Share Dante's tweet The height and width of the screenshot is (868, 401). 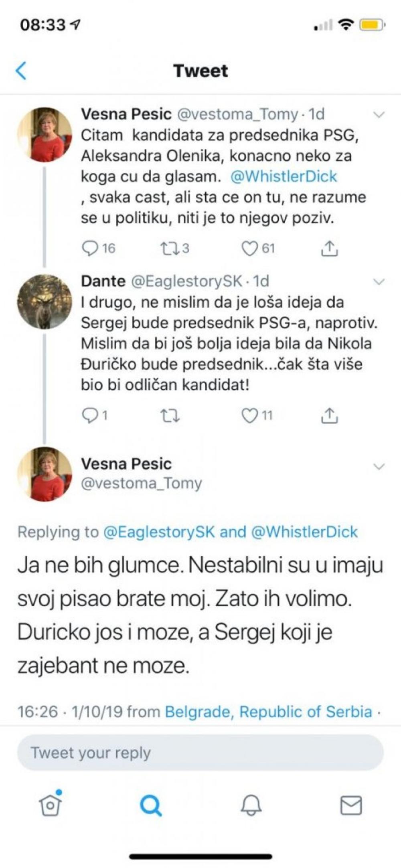point(329,416)
